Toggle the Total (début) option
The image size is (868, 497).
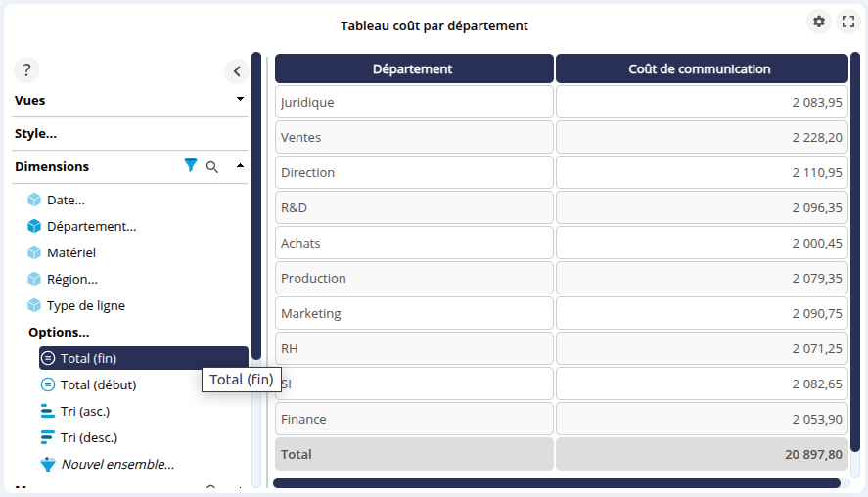click(98, 384)
